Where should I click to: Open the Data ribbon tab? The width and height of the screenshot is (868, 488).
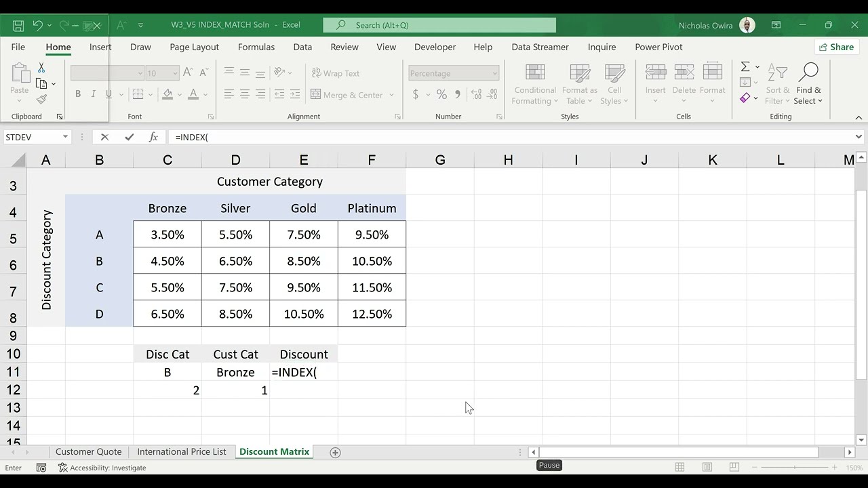tap(302, 47)
